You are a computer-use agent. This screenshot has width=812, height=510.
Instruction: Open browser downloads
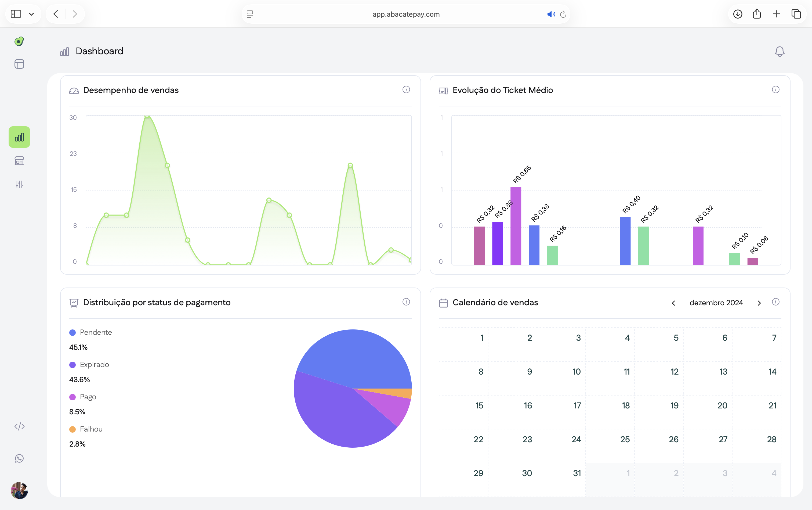(x=738, y=14)
